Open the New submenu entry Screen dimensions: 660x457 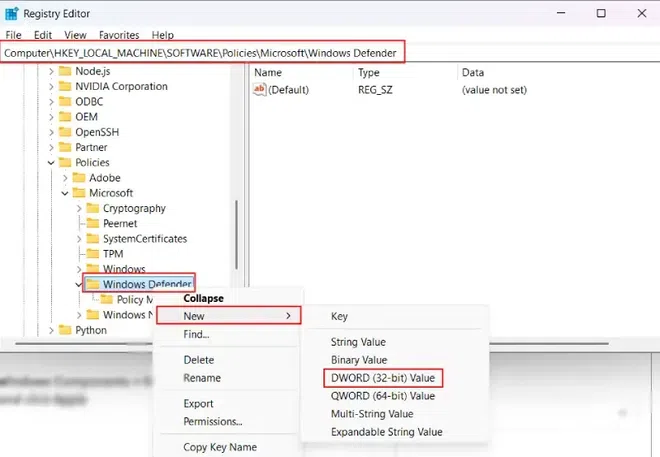pos(229,316)
